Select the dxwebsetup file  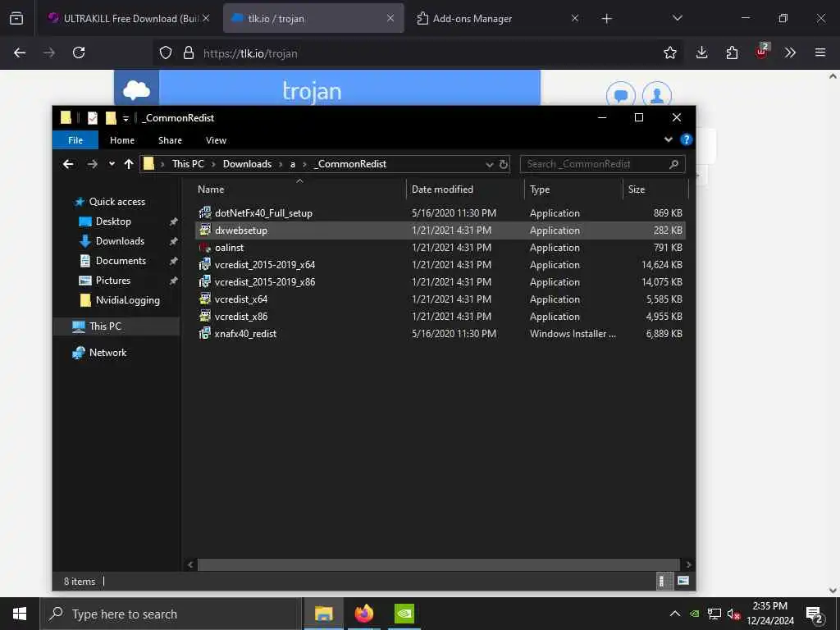coord(441,231)
